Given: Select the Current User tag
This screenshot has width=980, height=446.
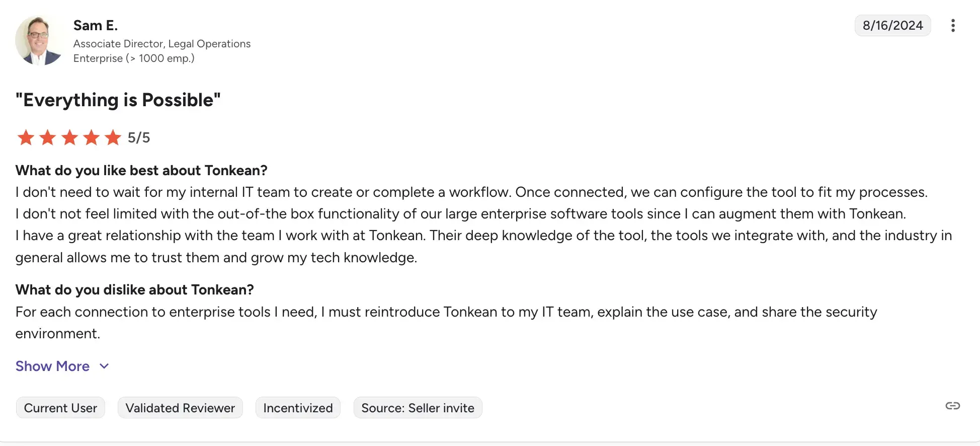Looking at the screenshot, I should (60, 408).
